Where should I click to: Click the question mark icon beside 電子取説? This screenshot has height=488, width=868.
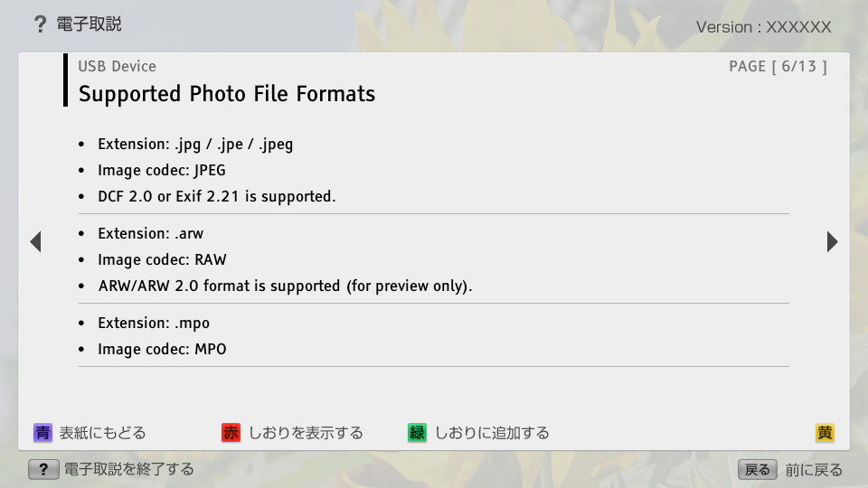[x=40, y=24]
